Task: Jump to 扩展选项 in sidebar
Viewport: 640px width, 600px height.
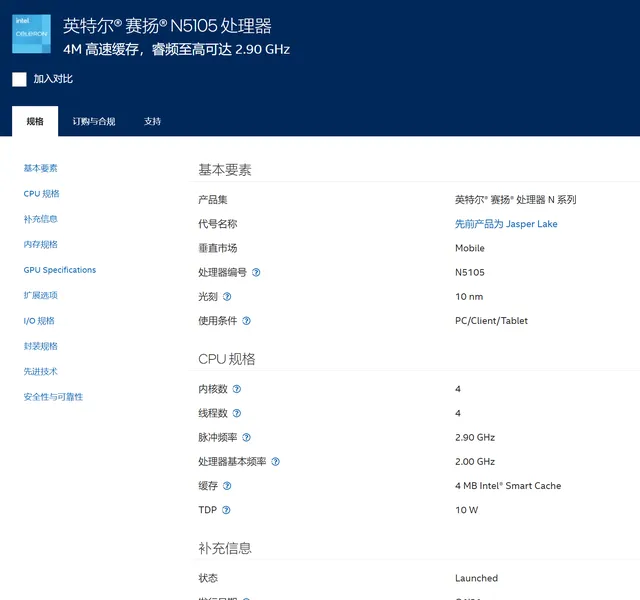Action: click(40, 295)
